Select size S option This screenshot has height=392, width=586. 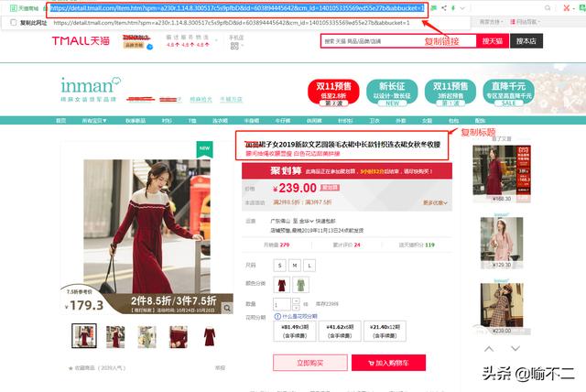point(279,266)
